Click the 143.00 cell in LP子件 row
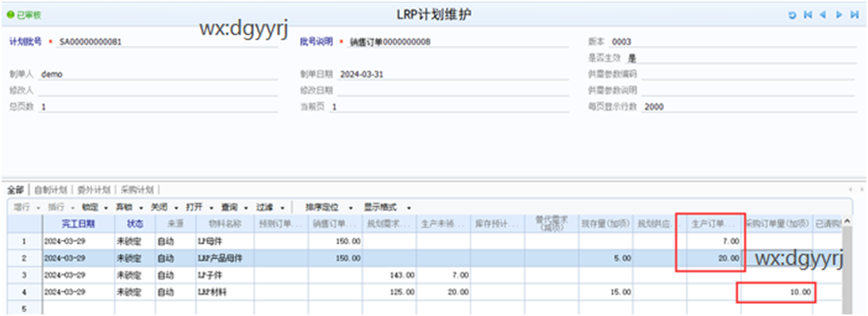 pyautogui.click(x=390, y=275)
